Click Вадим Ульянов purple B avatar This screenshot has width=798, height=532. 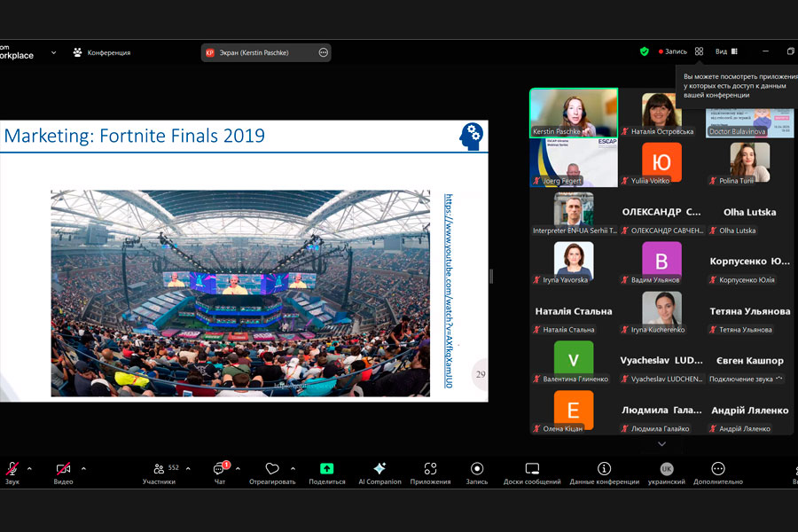coord(661,262)
